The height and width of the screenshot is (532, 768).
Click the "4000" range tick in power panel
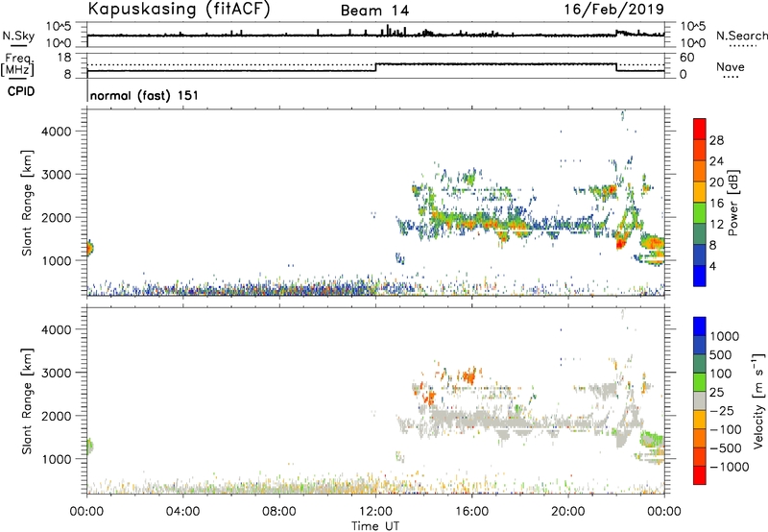[57, 132]
